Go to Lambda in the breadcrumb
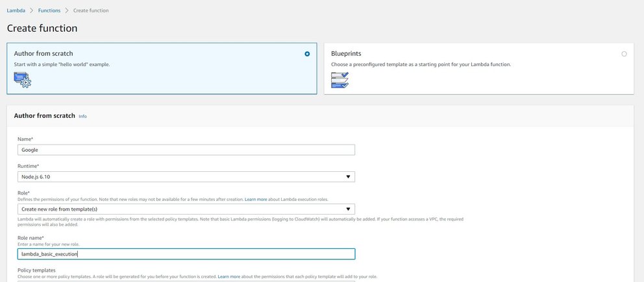Screen dimensions: 644x282 click(x=16, y=10)
